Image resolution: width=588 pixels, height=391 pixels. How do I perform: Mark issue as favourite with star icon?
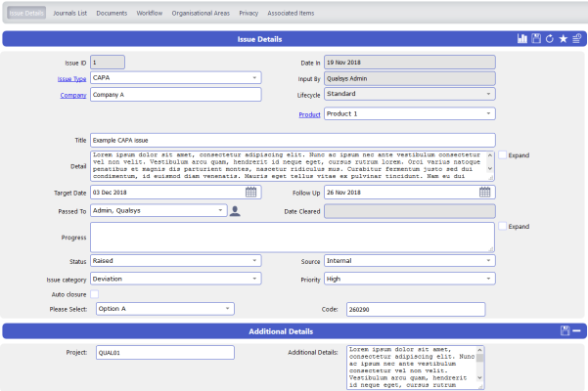[564, 38]
